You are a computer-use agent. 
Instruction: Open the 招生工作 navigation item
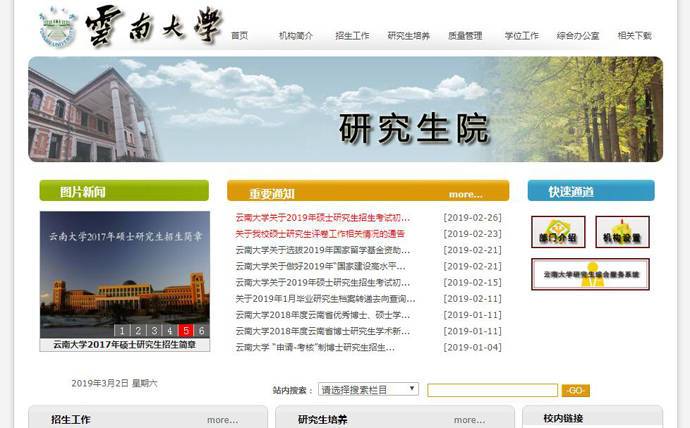click(352, 36)
